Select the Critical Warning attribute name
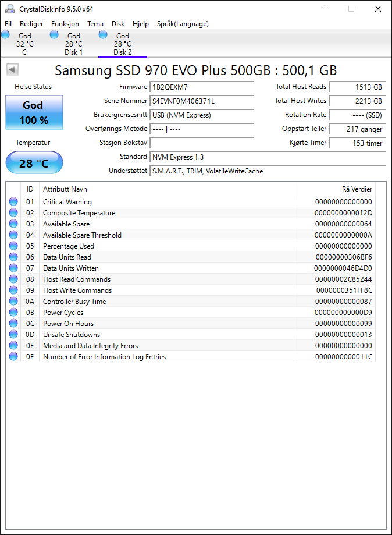 pyautogui.click(x=67, y=202)
